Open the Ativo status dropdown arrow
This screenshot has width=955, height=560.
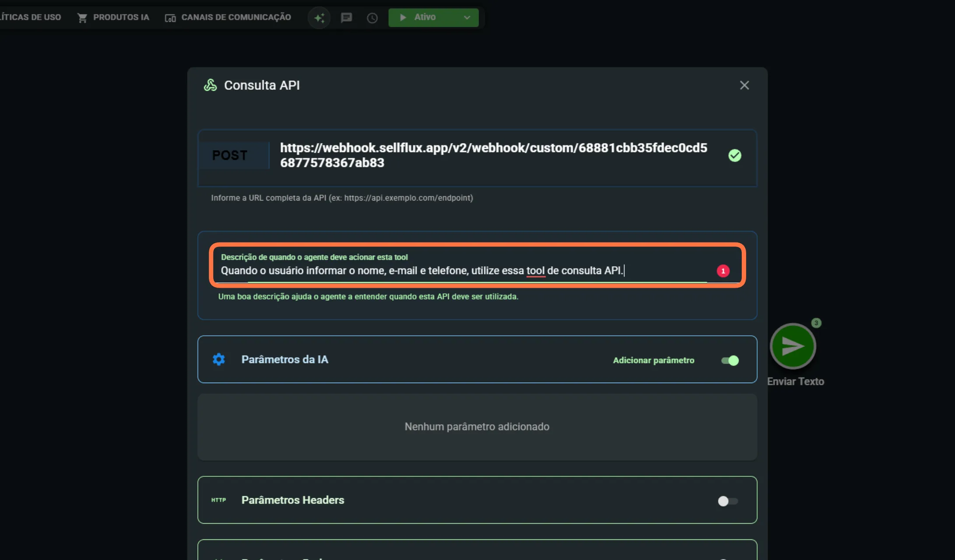[467, 18]
